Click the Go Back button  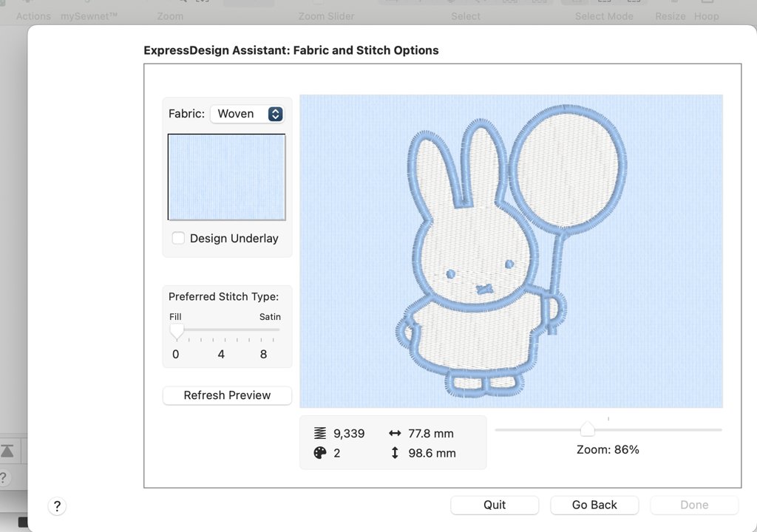pyautogui.click(x=594, y=505)
